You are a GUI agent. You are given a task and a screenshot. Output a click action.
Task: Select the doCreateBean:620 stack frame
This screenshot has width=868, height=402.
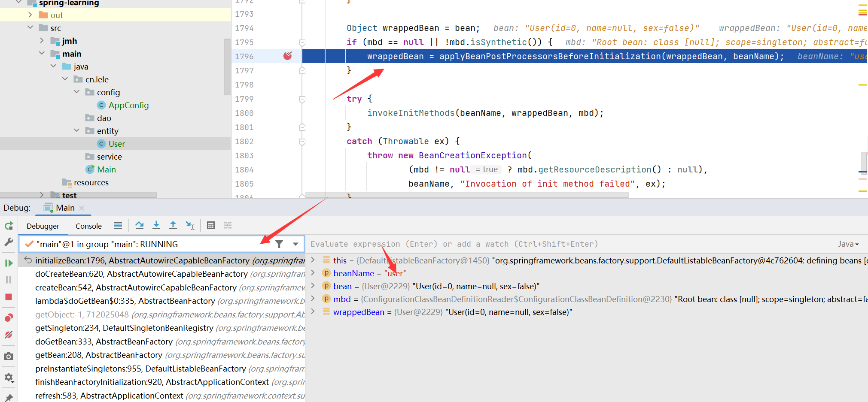(x=161, y=274)
